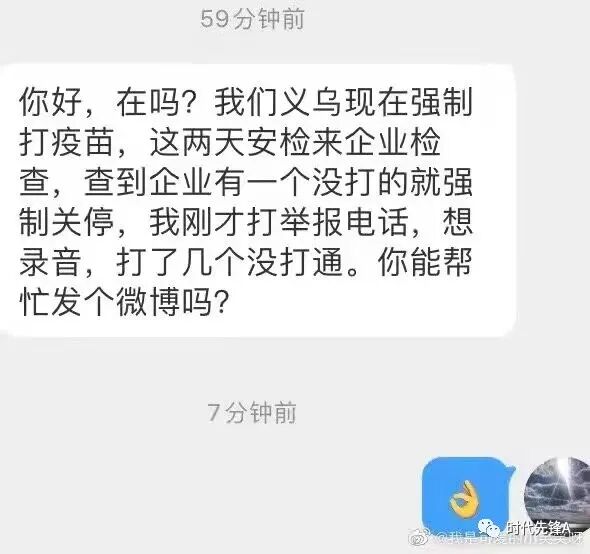Tap the OK hand emoji

pos(465,499)
